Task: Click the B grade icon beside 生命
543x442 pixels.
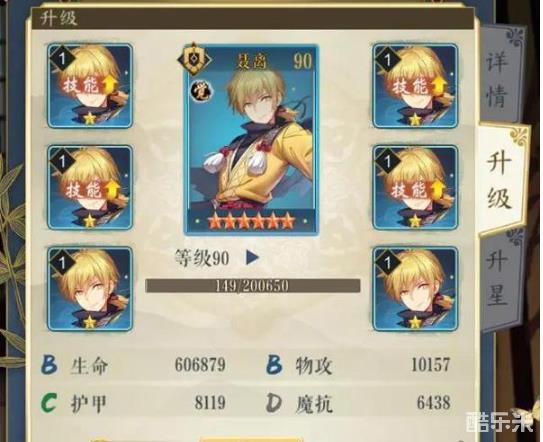Action: tap(50, 364)
